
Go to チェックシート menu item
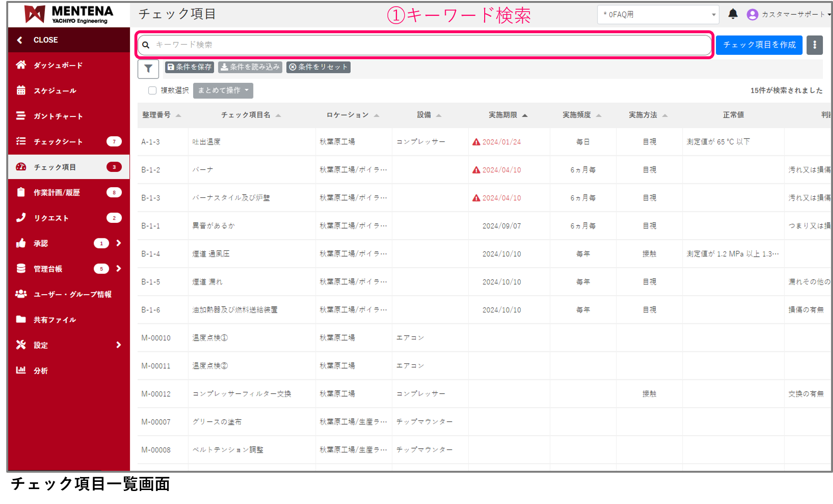[x=58, y=142]
